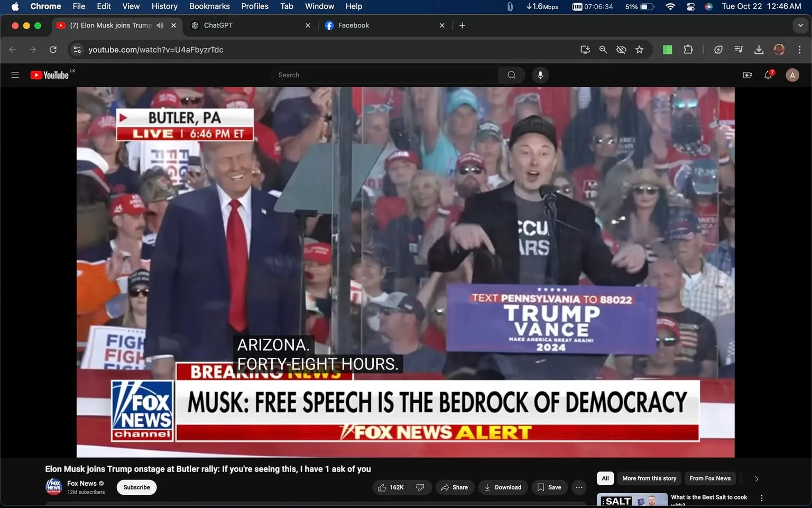This screenshot has width=812, height=508.
Task: Open the SALT recommended video thumbnail
Action: [632, 500]
